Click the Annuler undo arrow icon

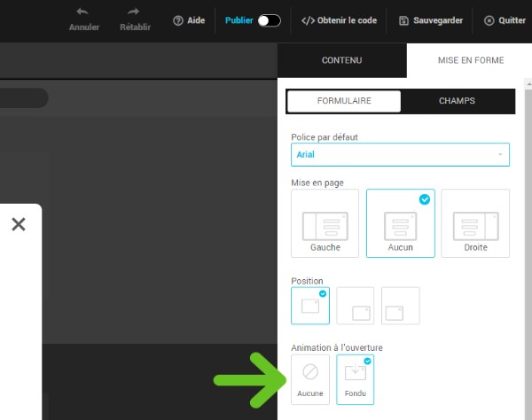point(83,12)
